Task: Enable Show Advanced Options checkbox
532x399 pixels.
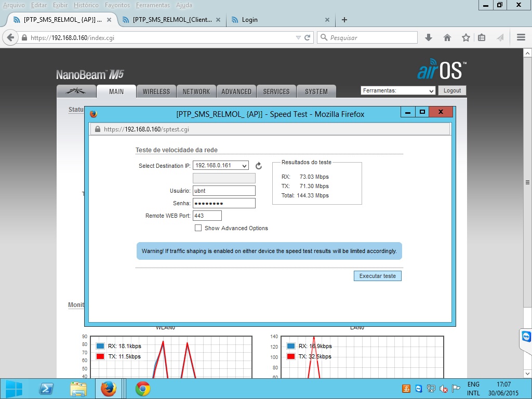Action: [x=198, y=228]
